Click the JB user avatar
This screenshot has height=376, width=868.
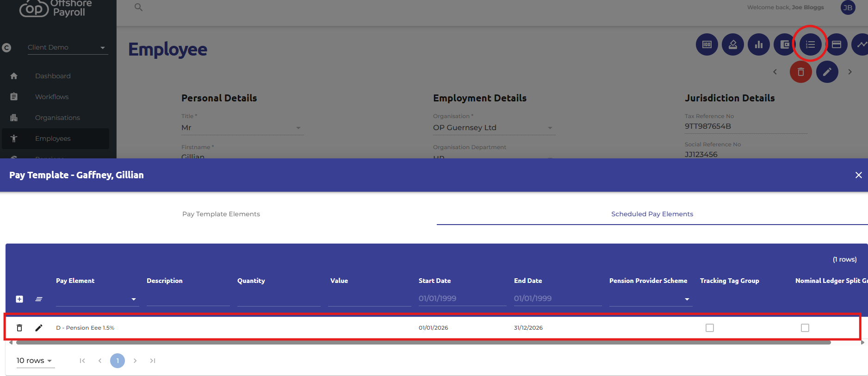848,7
